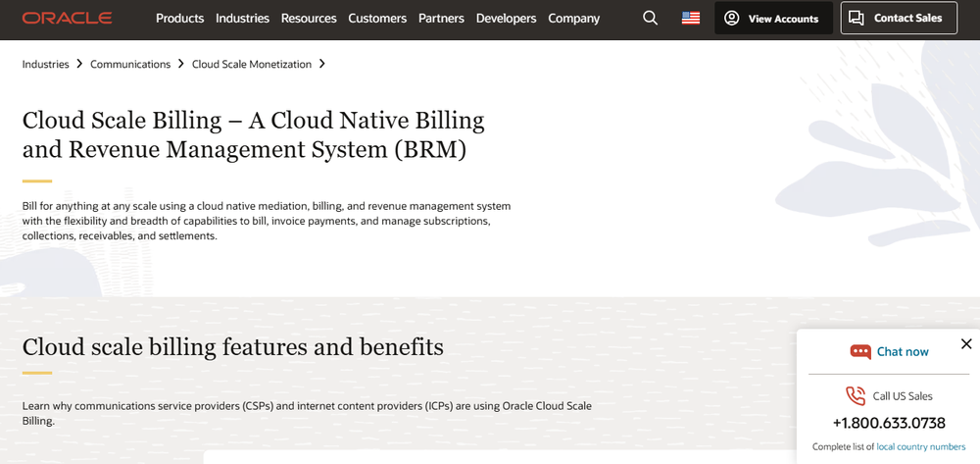Open the Company menu

click(x=573, y=18)
